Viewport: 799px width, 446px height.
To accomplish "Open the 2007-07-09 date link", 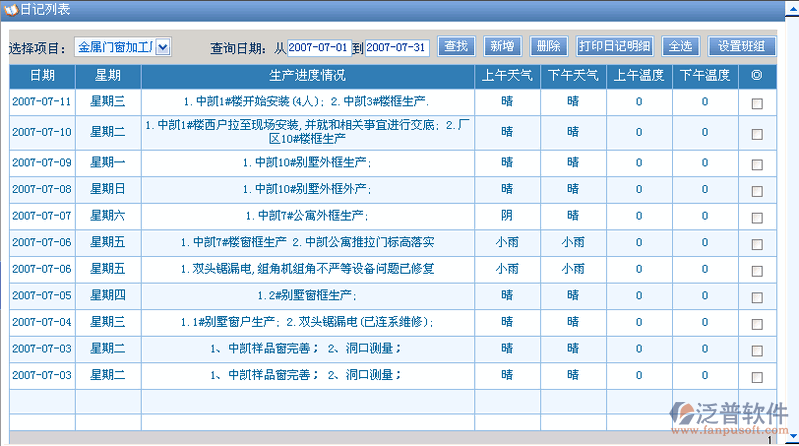I will pyautogui.click(x=42, y=162).
